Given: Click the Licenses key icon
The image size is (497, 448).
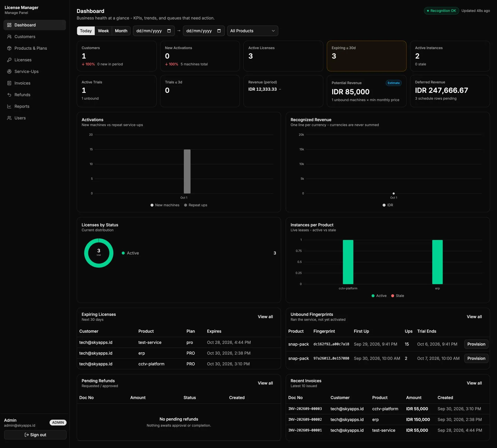Looking at the screenshot, I should tap(9, 60).
